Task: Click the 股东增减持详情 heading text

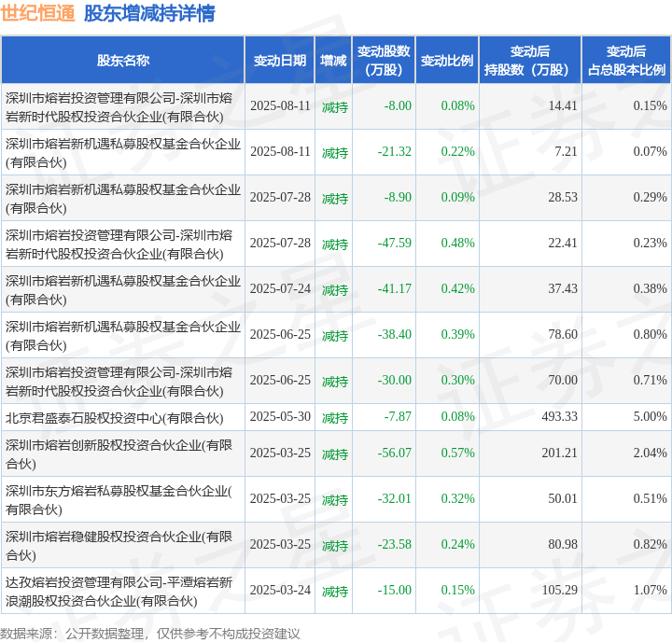Action: coord(148,13)
